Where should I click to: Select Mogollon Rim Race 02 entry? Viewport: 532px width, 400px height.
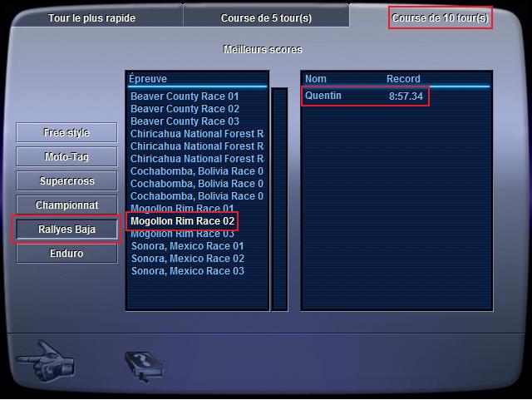(182, 221)
